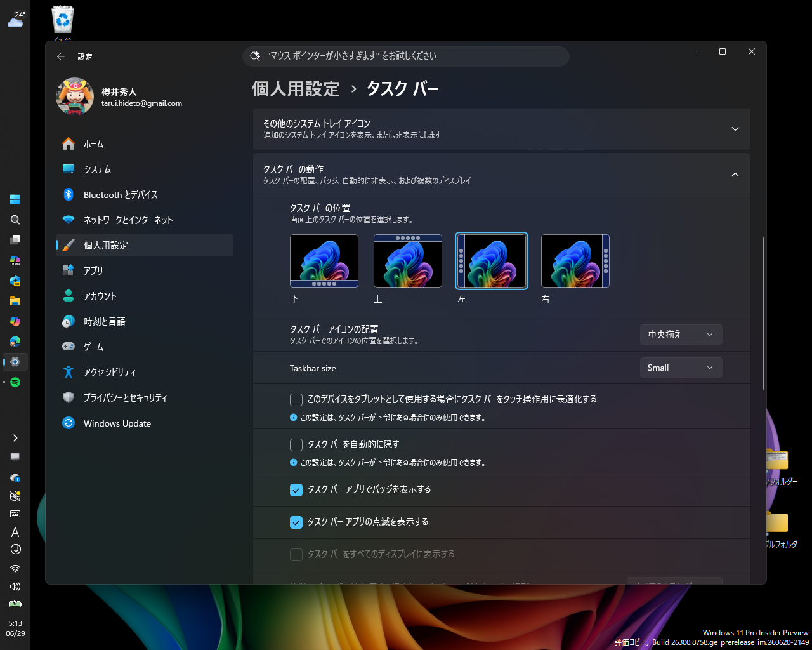This screenshot has height=650, width=812.
Task: Select taskbar position 左 thumbnail
Action: 492,261
